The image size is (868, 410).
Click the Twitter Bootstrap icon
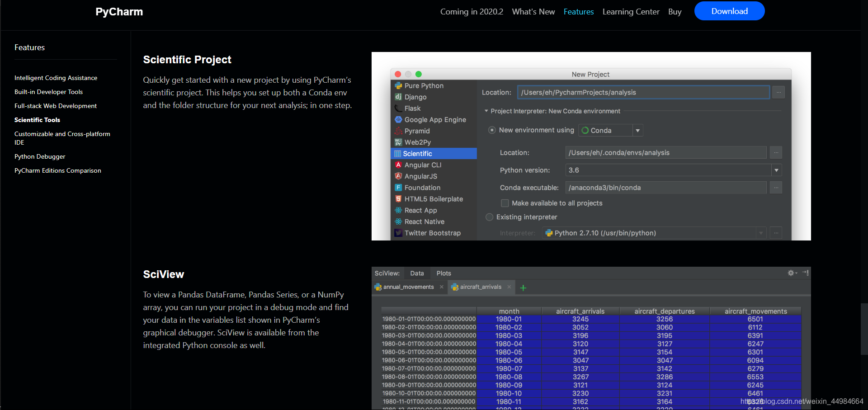pos(398,233)
